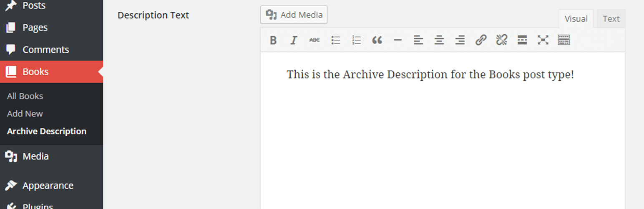Viewport: 644px width, 209px height.
Task: Open Archive Description submenu item
Action: click(47, 131)
